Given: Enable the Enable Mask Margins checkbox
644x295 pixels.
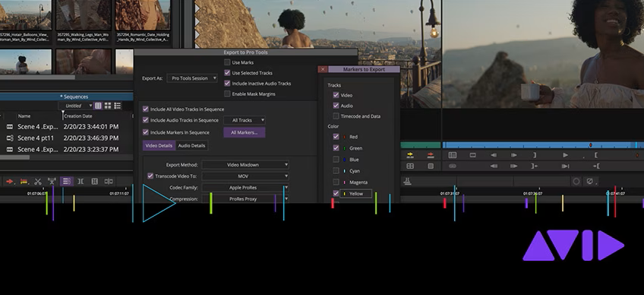Looking at the screenshot, I should click(227, 94).
